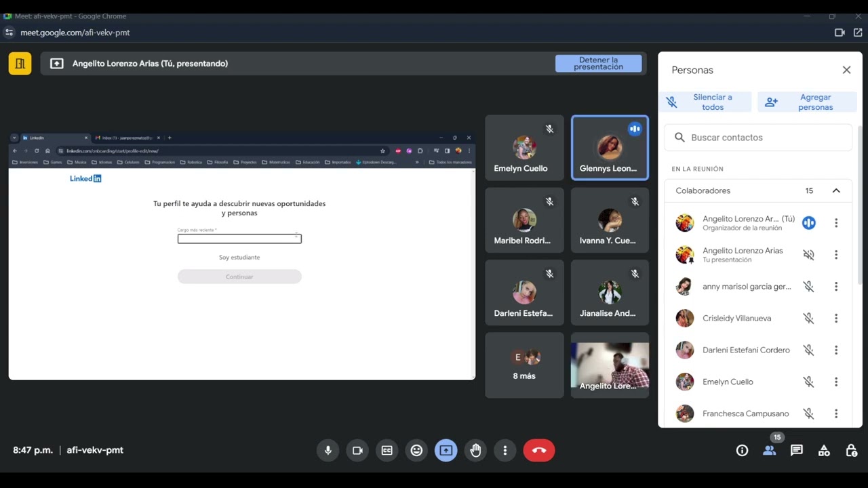
Task: Click the camera permission icon in address bar
Action: (x=840, y=33)
